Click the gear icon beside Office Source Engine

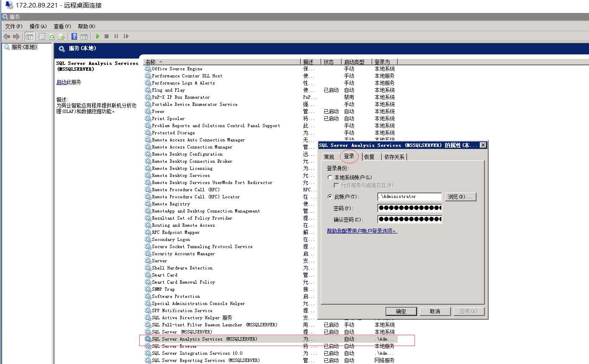coord(148,69)
